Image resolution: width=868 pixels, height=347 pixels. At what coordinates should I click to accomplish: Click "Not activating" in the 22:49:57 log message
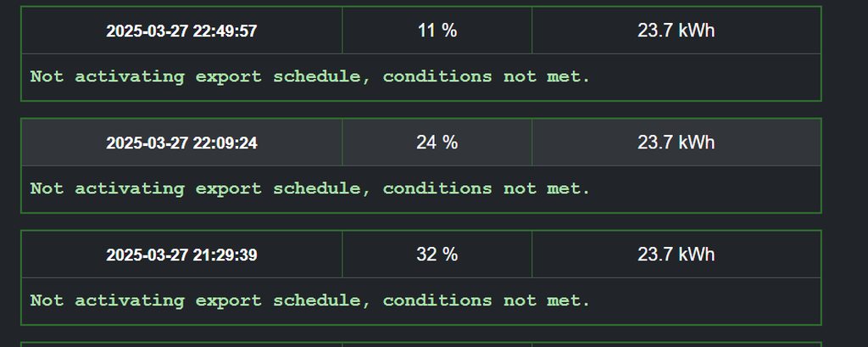pos(107,76)
